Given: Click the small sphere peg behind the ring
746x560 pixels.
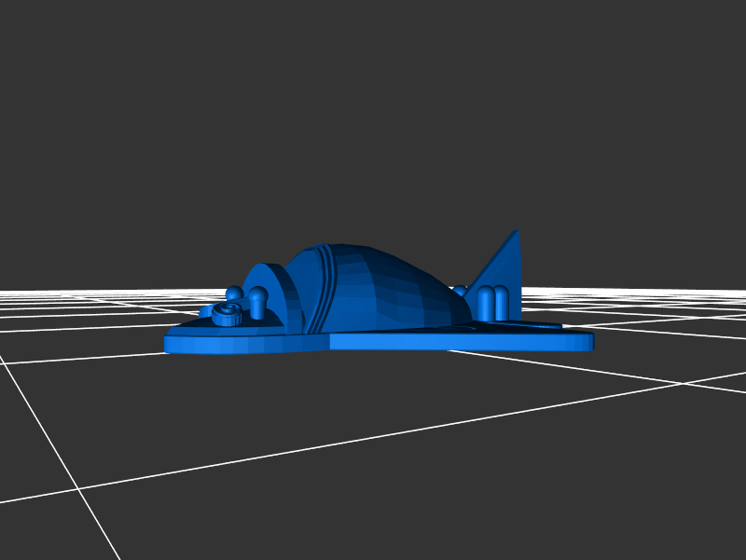Looking at the screenshot, I should 233,294.
